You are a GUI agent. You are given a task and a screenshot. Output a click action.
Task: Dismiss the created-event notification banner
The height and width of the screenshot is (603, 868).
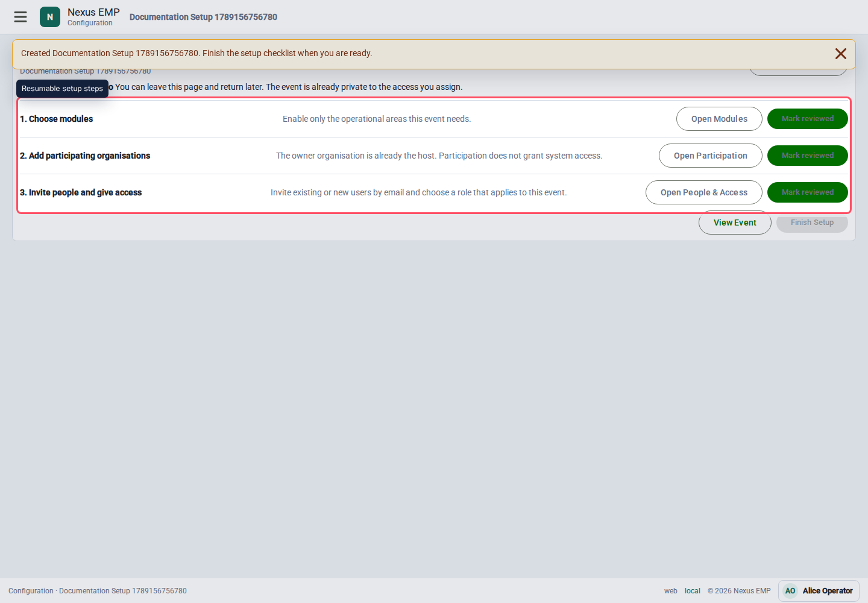pyautogui.click(x=841, y=54)
